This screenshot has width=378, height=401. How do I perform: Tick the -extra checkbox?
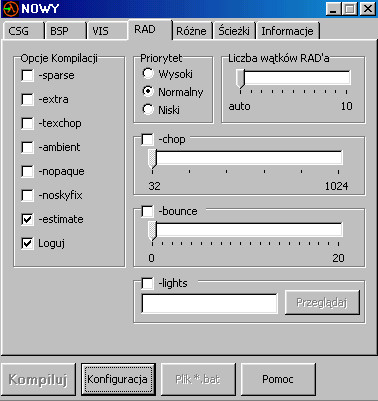coord(27,99)
